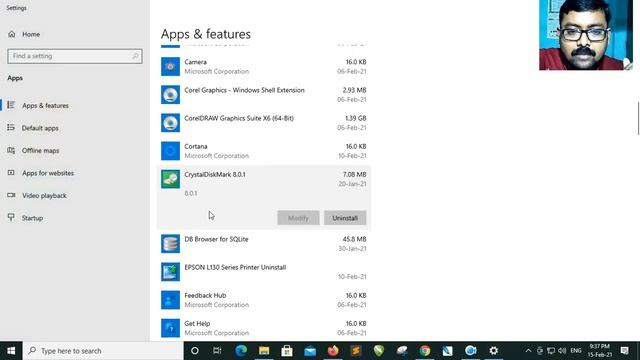Click the Camera app icon

click(x=170, y=67)
